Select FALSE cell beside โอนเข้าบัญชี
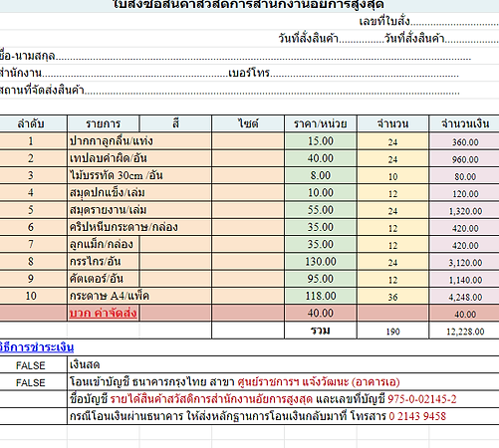Image resolution: width=499 pixels, height=448 pixels. [x=33, y=382]
